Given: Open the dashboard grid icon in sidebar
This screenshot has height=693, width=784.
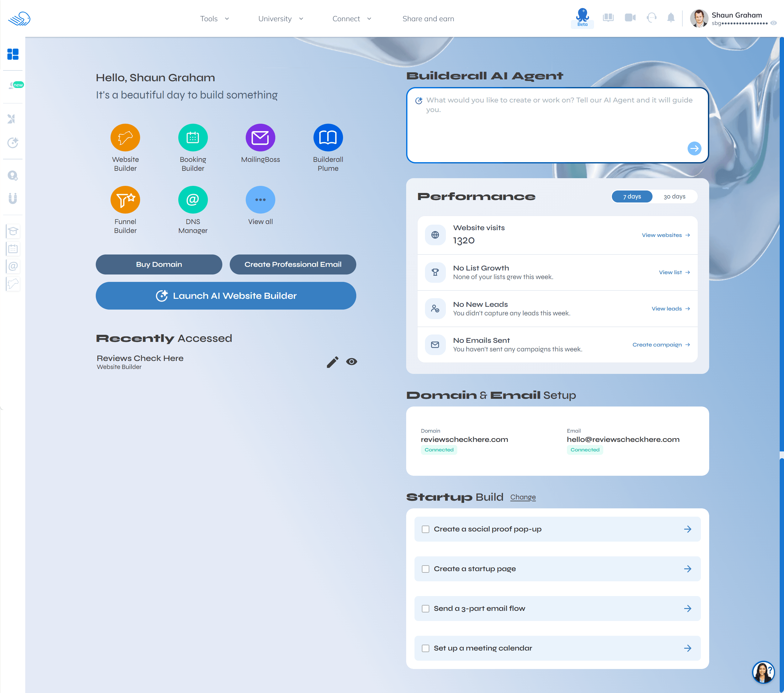Looking at the screenshot, I should (13, 54).
